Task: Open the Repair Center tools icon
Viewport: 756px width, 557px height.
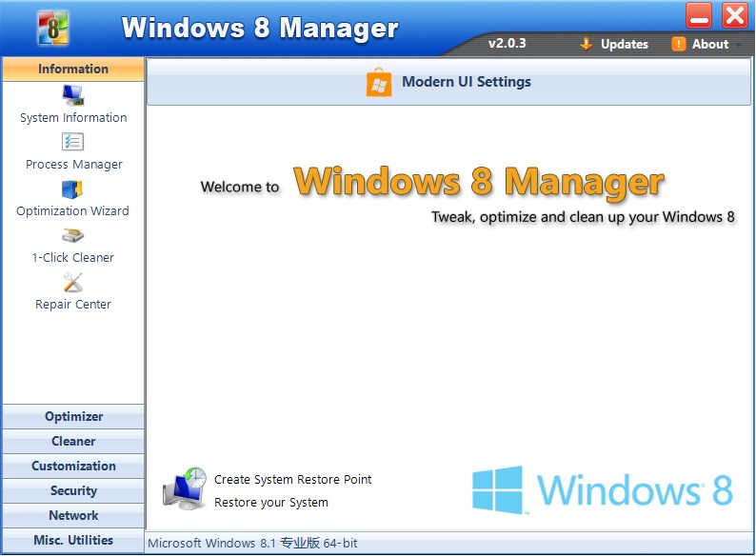Action: tap(72, 283)
